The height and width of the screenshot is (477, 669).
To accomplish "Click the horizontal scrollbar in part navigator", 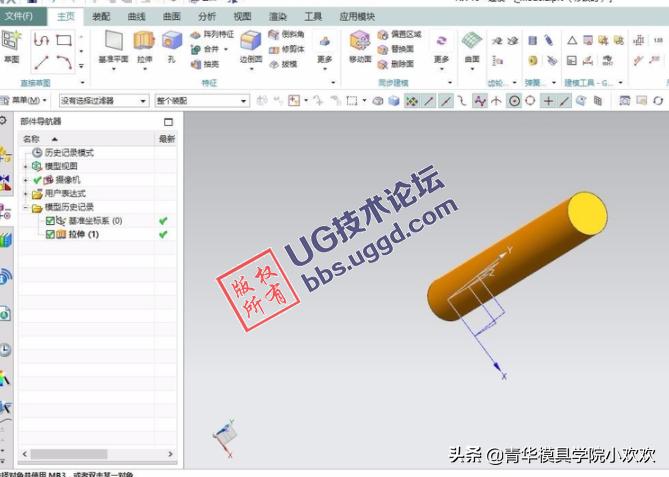I will click(x=69, y=454).
